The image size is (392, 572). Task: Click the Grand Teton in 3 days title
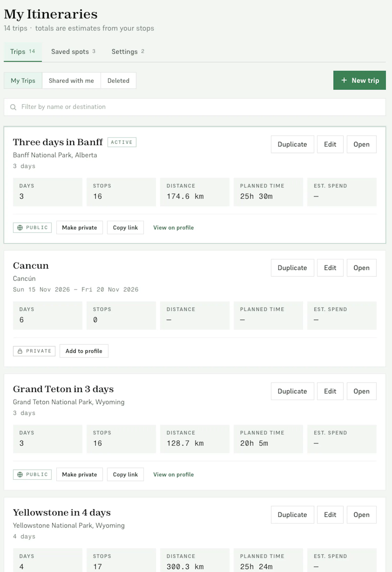(x=63, y=389)
